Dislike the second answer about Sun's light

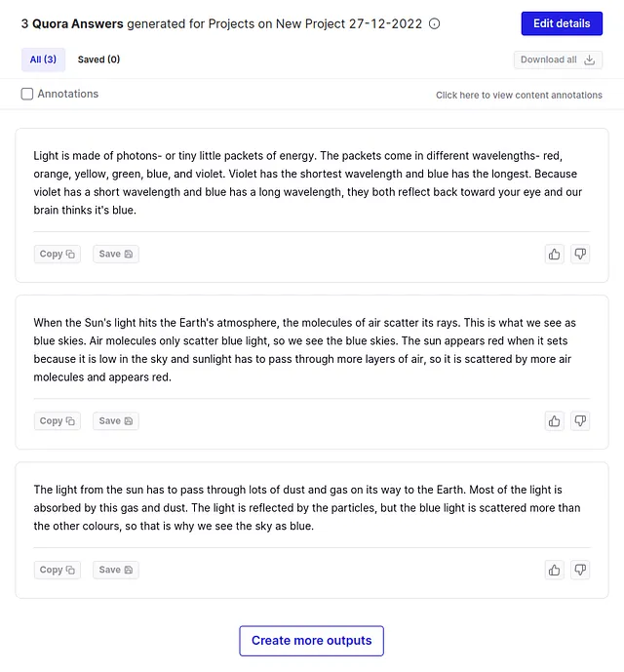tap(580, 421)
